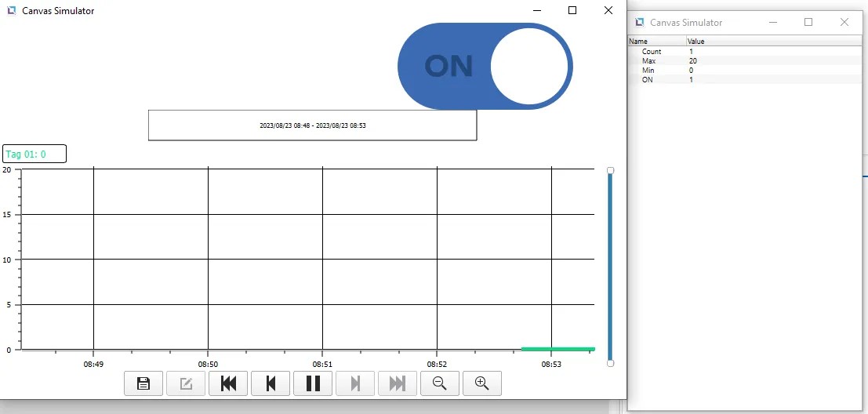Click the bottom handle of vertical slider
This screenshot has height=414, width=868.
tap(611, 363)
